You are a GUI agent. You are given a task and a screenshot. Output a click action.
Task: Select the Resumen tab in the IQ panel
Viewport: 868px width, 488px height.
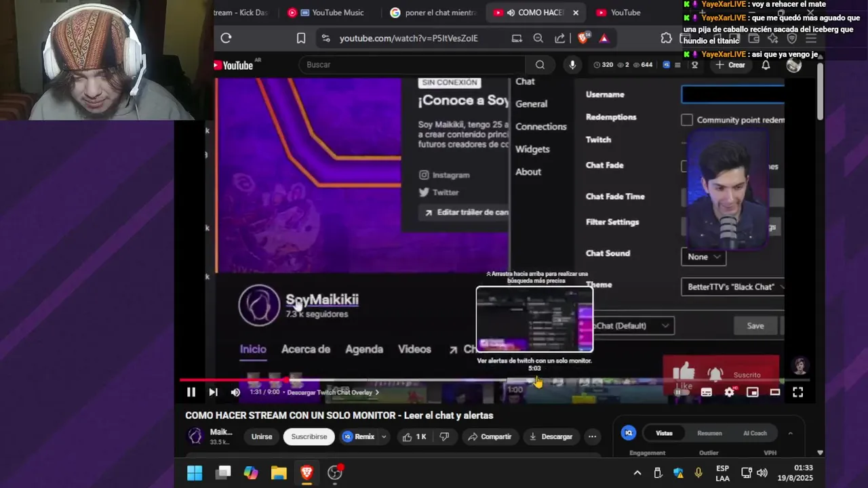pos(709,433)
